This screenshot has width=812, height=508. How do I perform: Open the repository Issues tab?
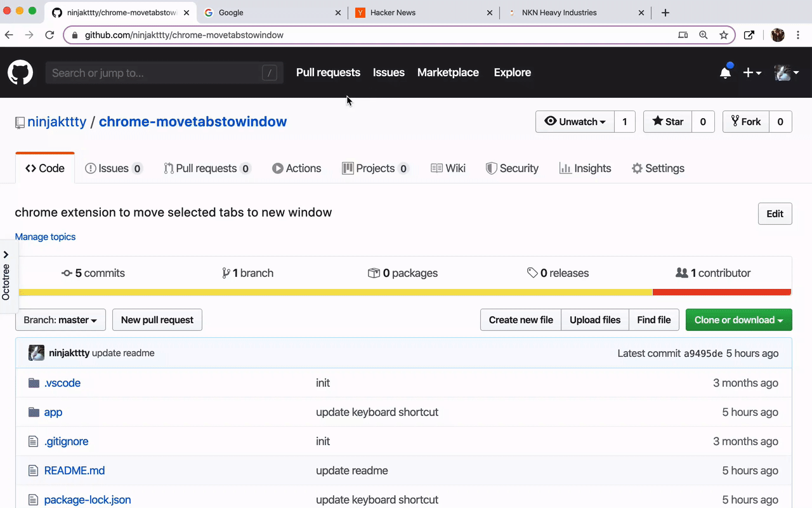coord(114,168)
